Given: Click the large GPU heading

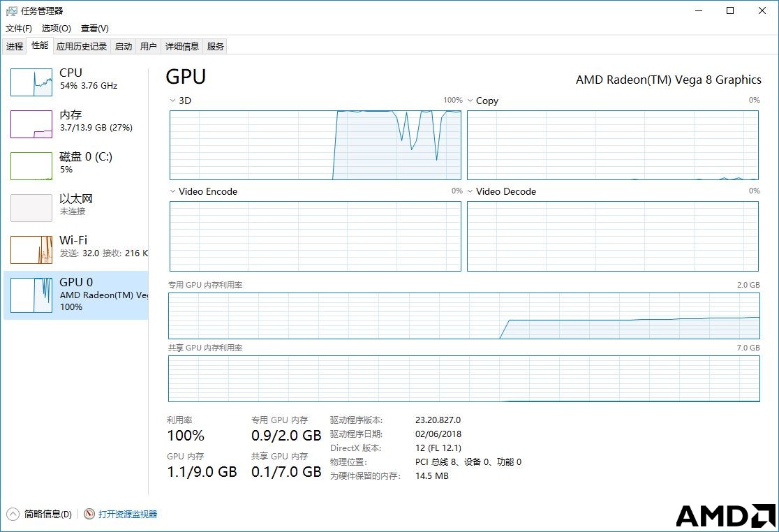Looking at the screenshot, I should (186, 77).
